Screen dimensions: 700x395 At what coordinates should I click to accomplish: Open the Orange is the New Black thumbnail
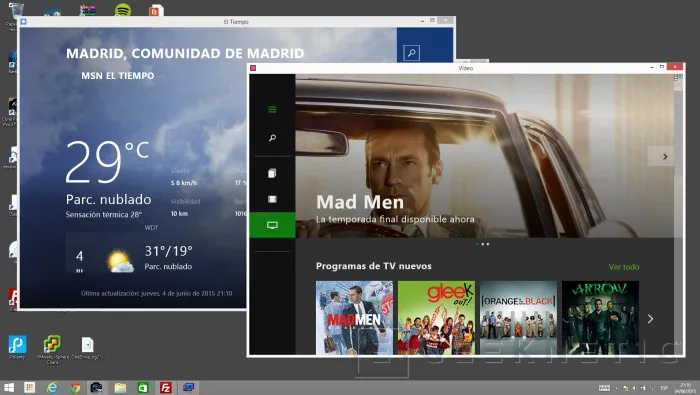pyautogui.click(x=518, y=318)
